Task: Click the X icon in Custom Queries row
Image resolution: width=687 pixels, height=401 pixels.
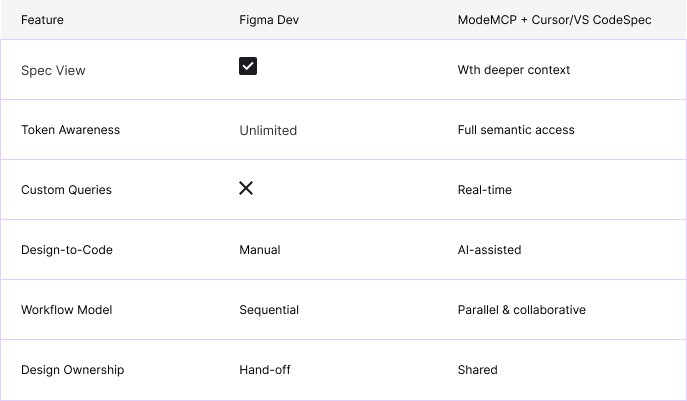Action: coord(246,188)
